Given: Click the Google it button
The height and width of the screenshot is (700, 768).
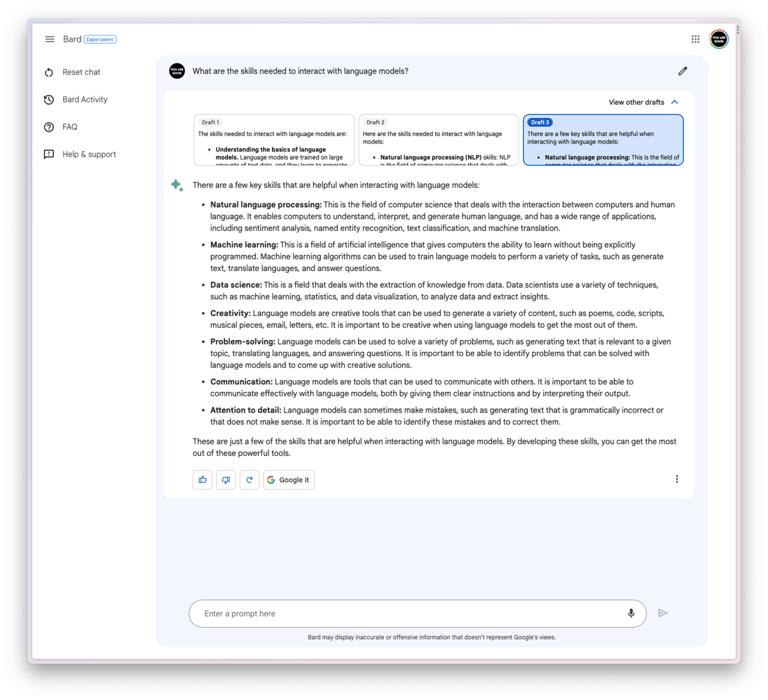Looking at the screenshot, I should coord(289,480).
